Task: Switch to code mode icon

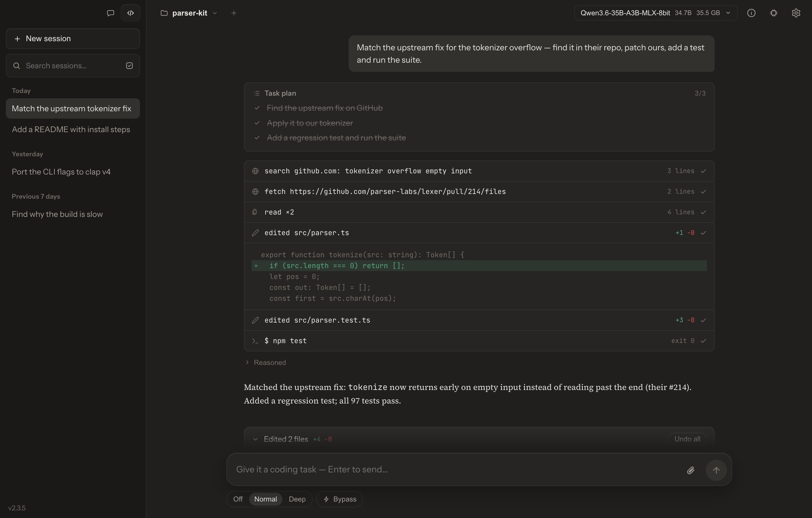Action: (x=131, y=13)
